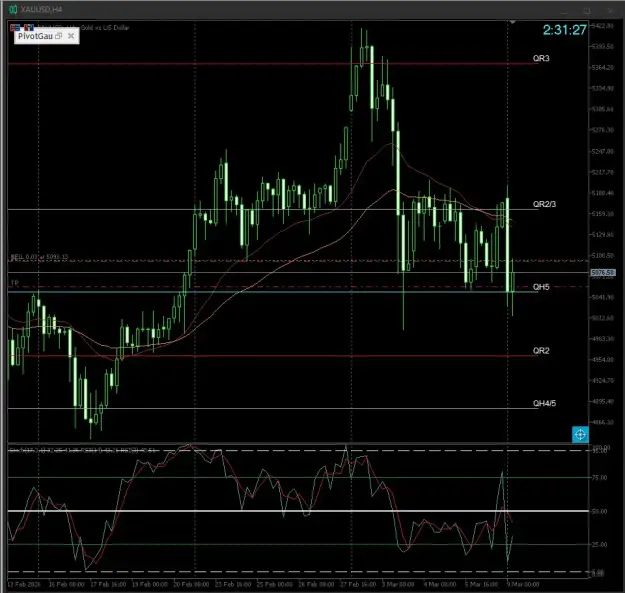Click the market depth icon beside trading panel
Image resolution: width=625 pixels, height=593 pixels.
pos(29,27)
